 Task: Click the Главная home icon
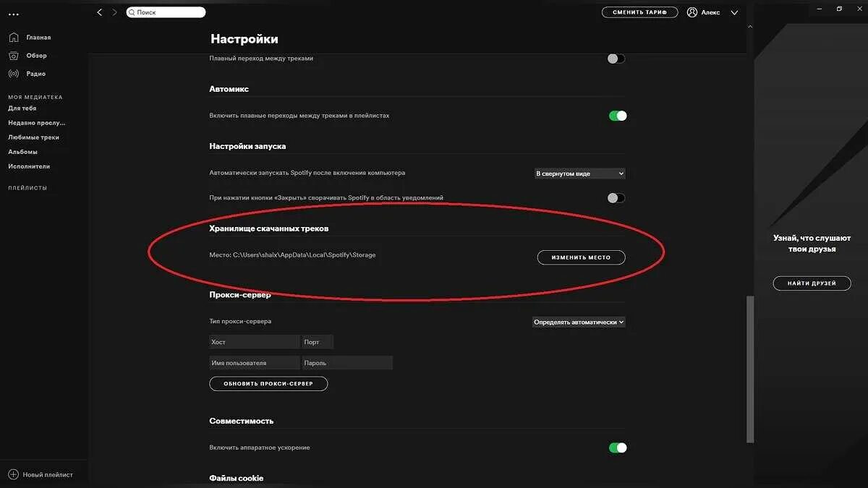click(x=14, y=38)
